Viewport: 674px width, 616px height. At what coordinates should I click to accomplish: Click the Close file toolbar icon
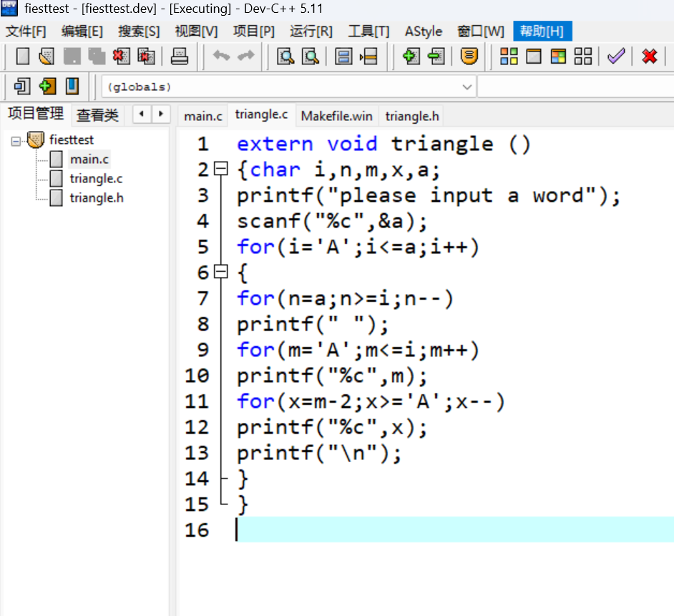(x=121, y=57)
